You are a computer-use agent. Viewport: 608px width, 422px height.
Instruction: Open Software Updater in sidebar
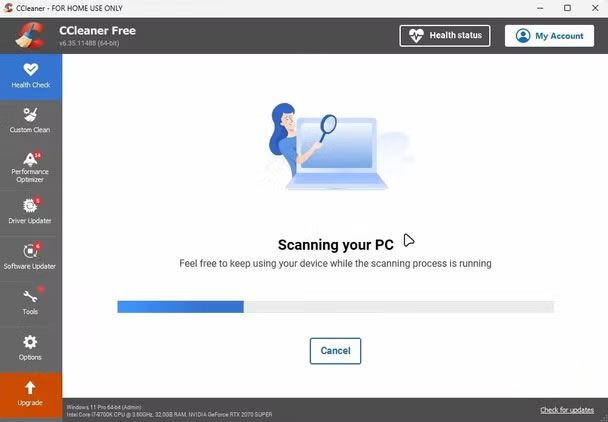31,257
